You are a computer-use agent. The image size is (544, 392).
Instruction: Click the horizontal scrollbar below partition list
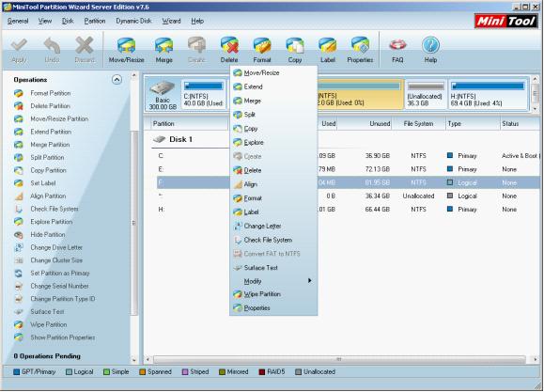coord(339,359)
